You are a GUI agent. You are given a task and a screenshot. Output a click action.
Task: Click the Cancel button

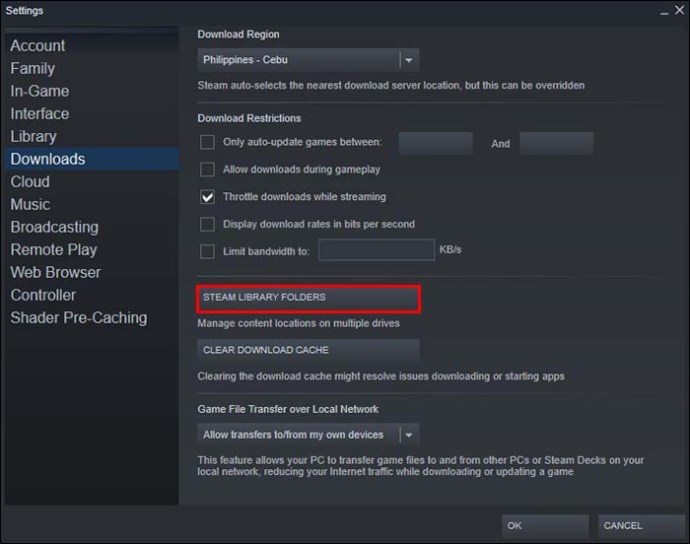click(641, 526)
